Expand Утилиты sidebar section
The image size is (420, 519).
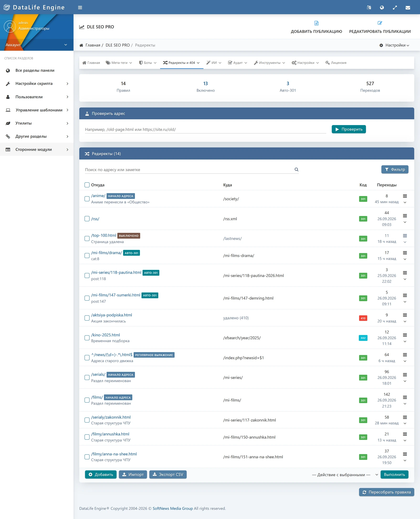point(37,123)
